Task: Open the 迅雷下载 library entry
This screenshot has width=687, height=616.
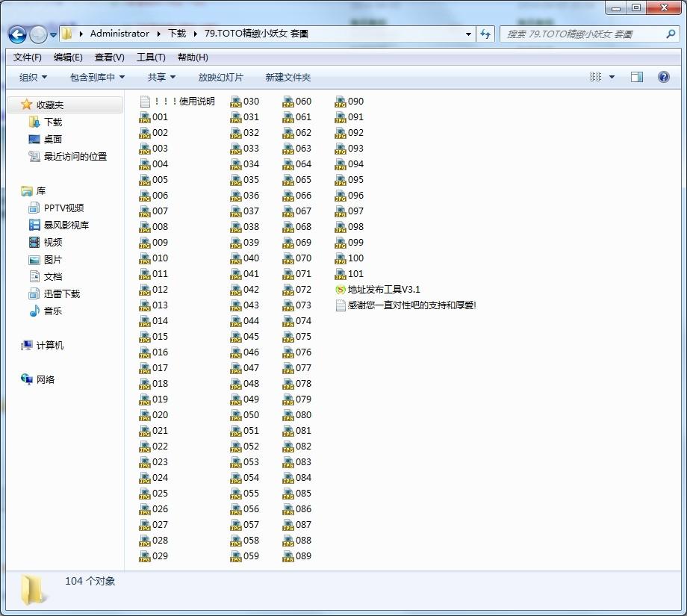Action: (x=61, y=293)
